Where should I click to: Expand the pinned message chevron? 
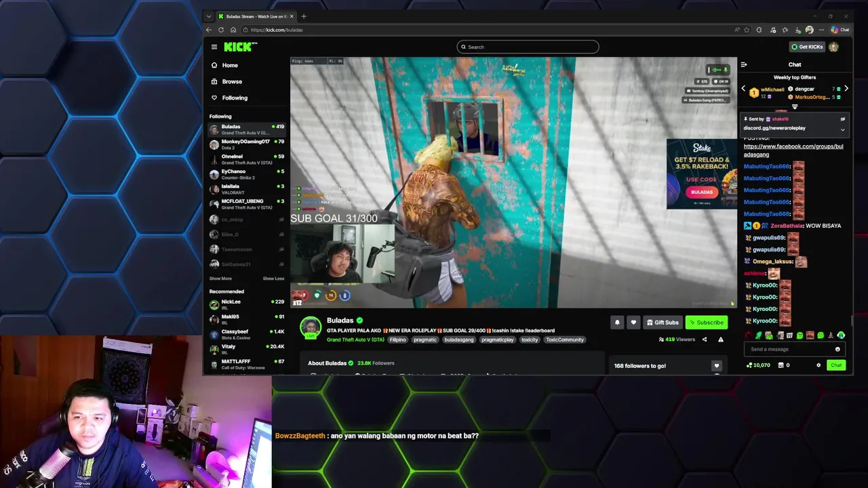pyautogui.click(x=842, y=129)
